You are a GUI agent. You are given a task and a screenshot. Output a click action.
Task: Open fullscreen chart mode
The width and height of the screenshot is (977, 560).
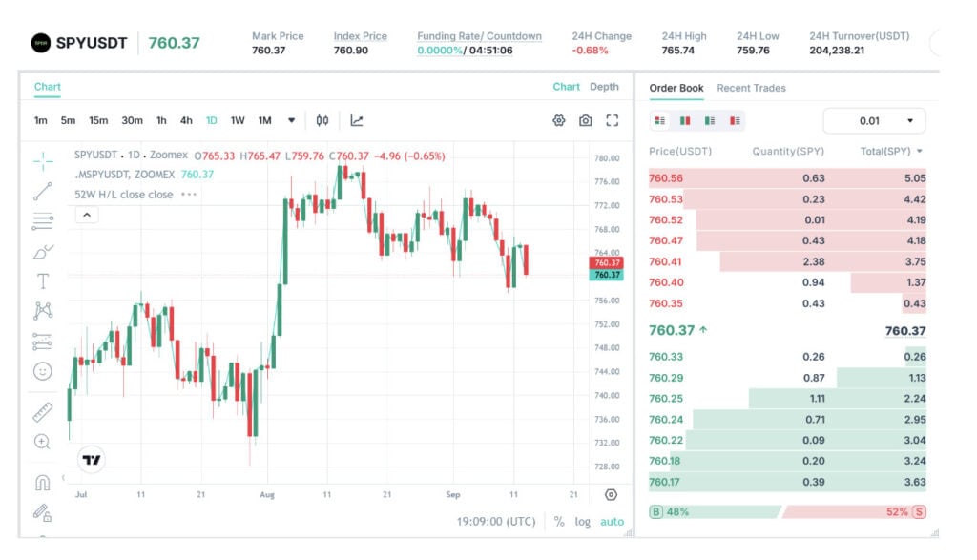(613, 120)
